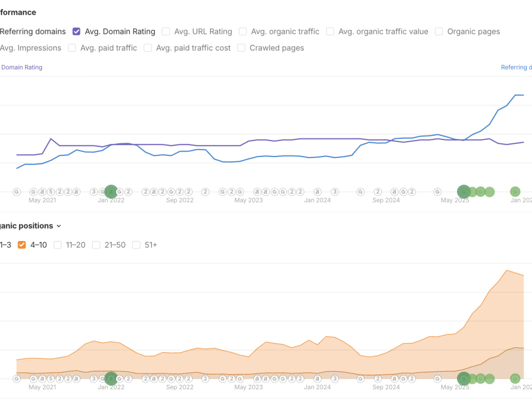This screenshot has height=399, width=532.
Task: Click the Domain Rating axis label
Action: tap(21, 67)
